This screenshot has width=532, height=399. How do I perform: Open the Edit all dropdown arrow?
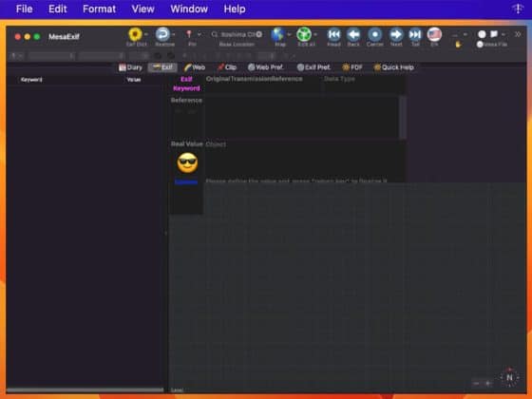click(315, 34)
